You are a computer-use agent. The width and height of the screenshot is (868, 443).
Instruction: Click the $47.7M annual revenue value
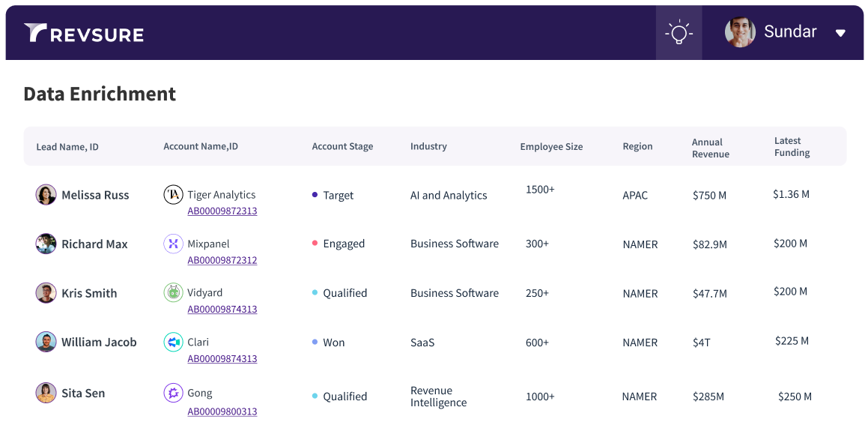point(710,294)
